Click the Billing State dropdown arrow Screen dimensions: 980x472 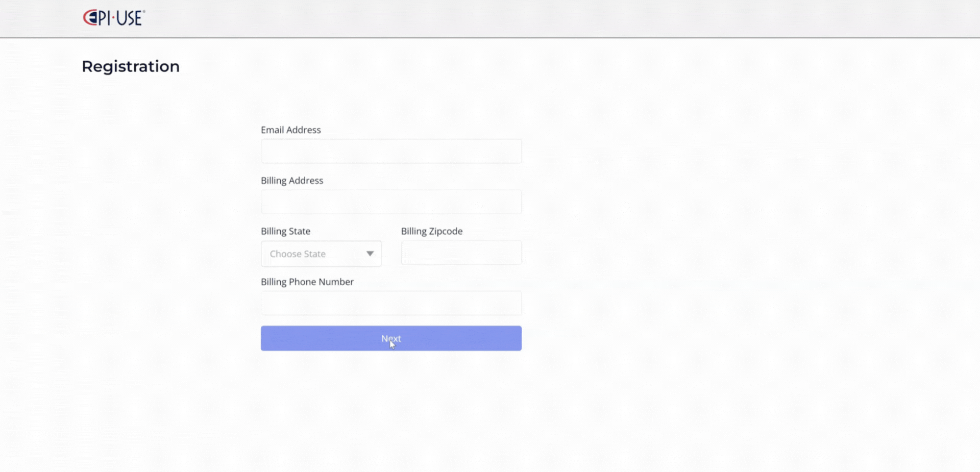coord(370,254)
